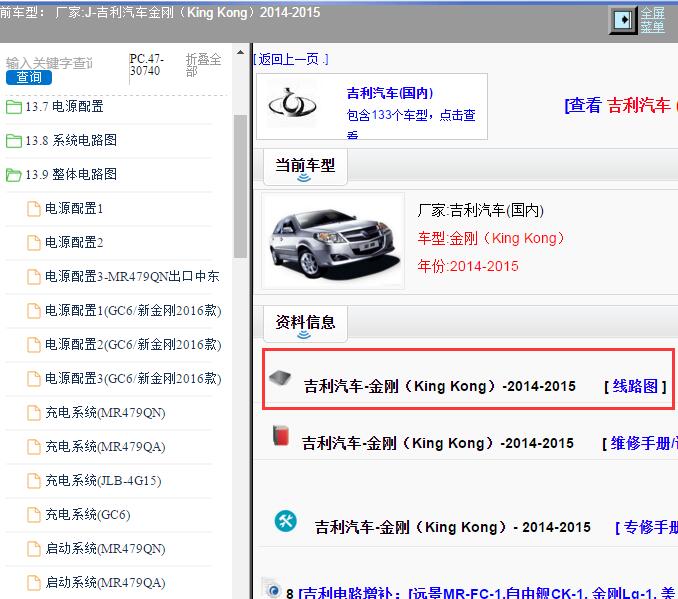Click 年份:2014-2015 text
The image size is (678, 599).
point(468,266)
